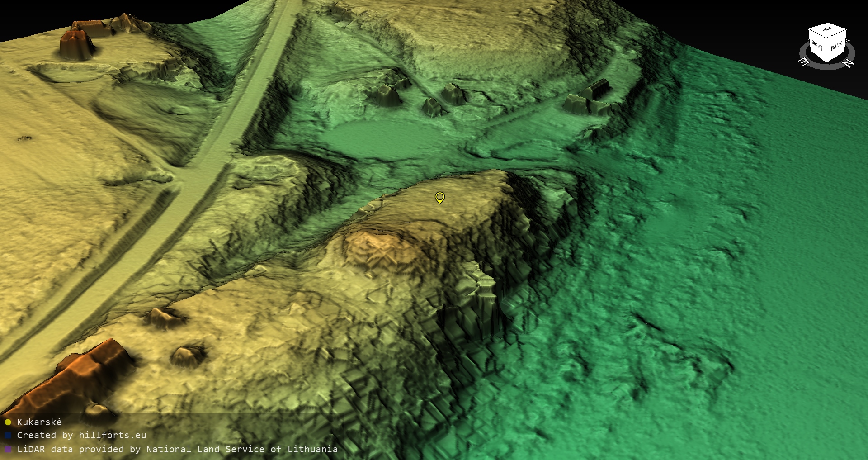The image size is (868, 460).
Task: Select the TOP face of the navigation cube
Action: (827, 30)
